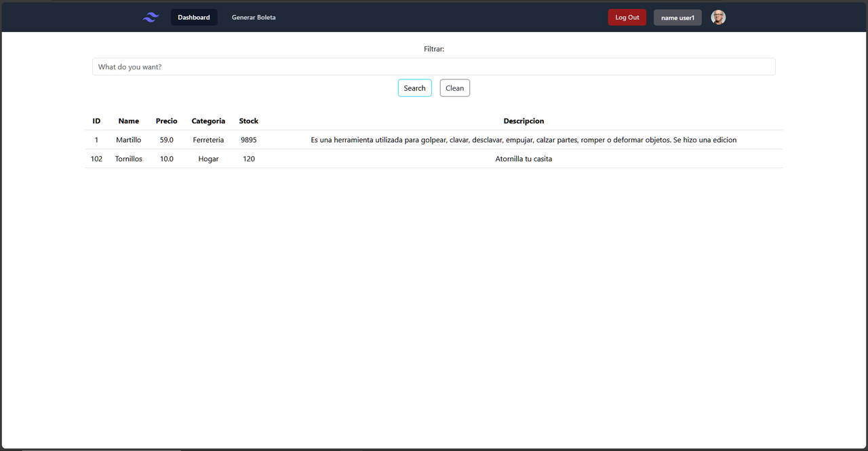868x451 pixels.
Task: Click the 'What do you want?' filter input
Action: (434, 66)
